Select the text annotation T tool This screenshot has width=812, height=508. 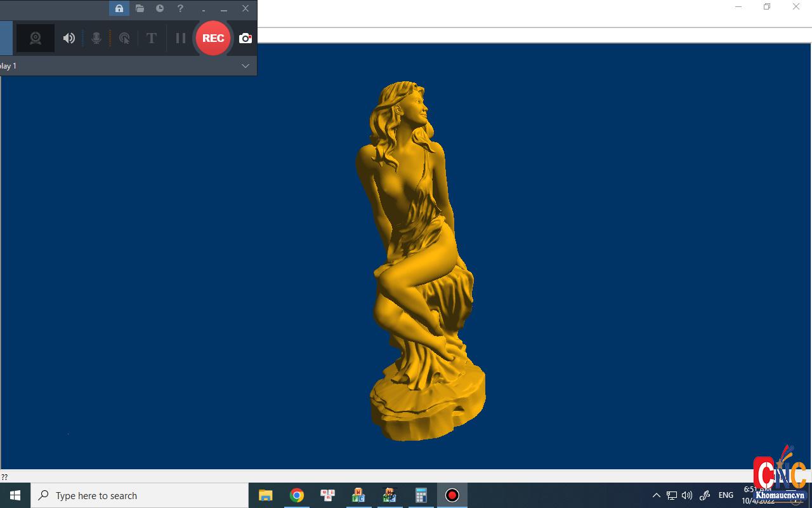pyautogui.click(x=151, y=38)
